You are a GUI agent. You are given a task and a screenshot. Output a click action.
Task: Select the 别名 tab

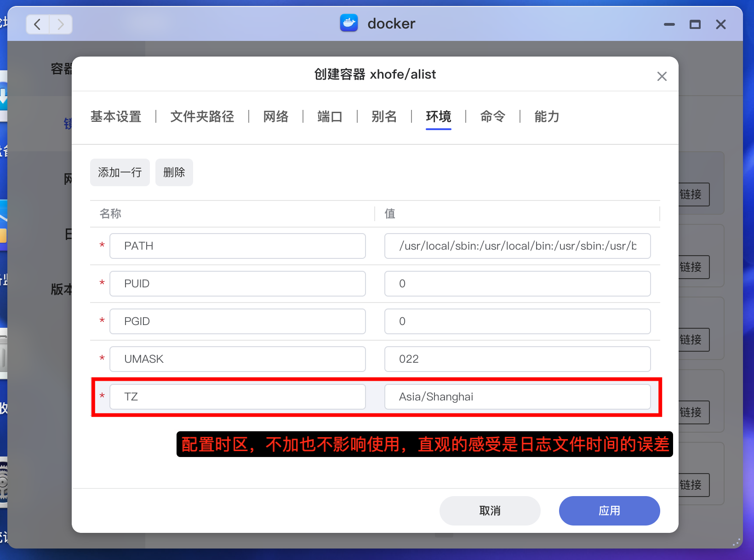click(384, 117)
